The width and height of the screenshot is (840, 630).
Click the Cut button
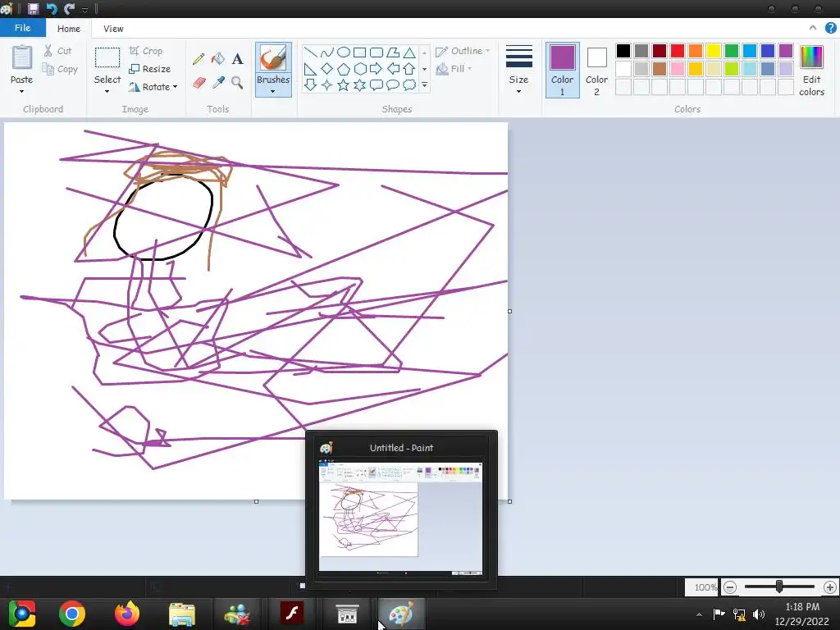[x=58, y=51]
